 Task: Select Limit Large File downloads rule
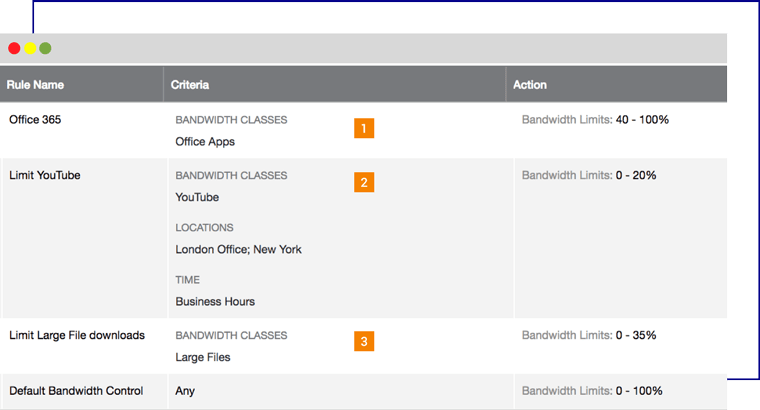pos(77,335)
